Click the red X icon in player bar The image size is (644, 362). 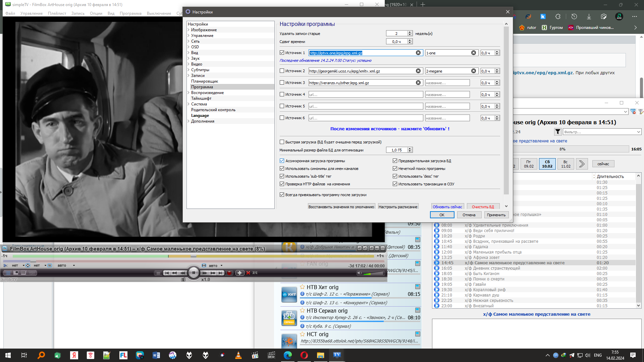(x=248, y=273)
